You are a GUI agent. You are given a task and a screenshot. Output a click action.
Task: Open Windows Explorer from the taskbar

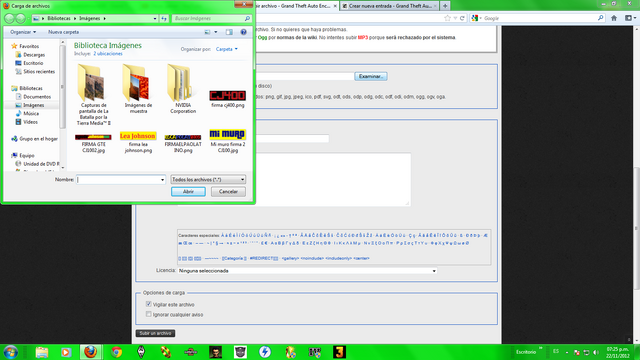(x=42, y=352)
